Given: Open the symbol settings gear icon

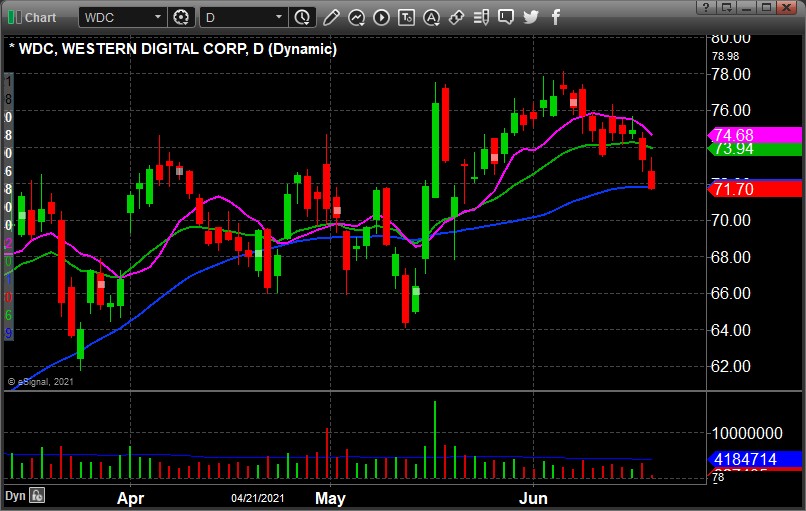Looking at the screenshot, I should coord(181,17).
